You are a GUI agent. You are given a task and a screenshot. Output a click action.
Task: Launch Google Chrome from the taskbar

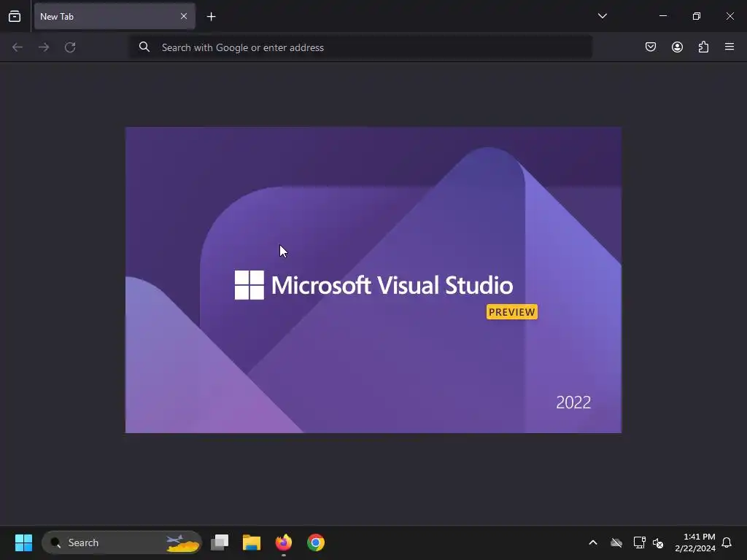(315, 542)
